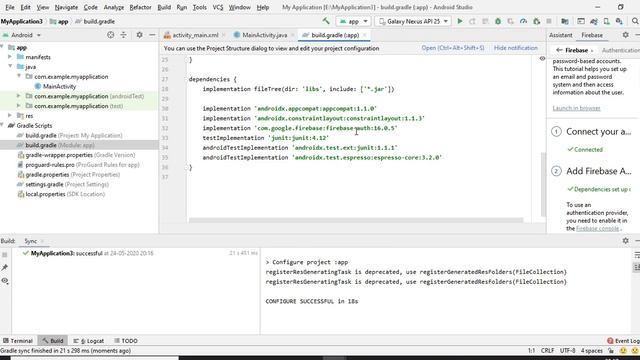Screen dimensions: 640x360
Task: Click the Project Structure folder icon
Action: click(x=565, y=21)
